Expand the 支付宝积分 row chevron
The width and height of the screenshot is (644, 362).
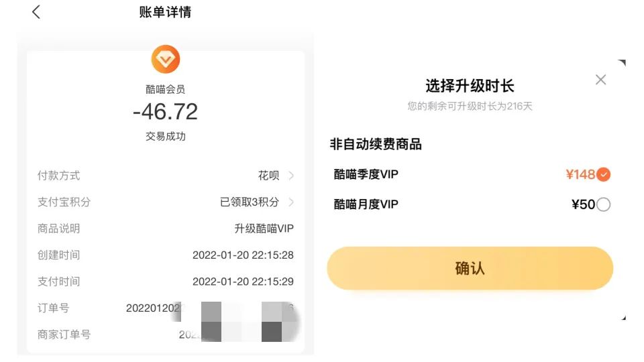point(291,202)
